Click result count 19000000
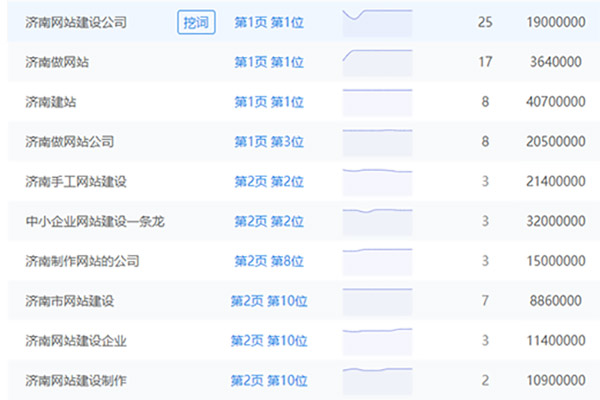This screenshot has width=600, height=400. pos(556,22)
